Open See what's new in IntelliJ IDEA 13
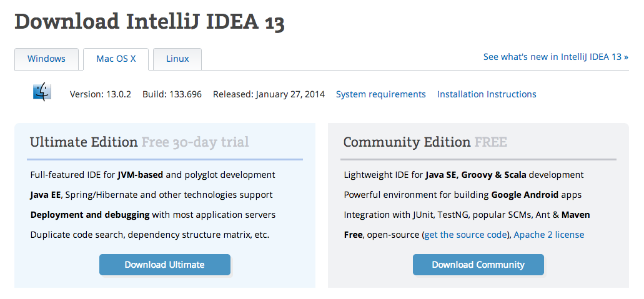 (556, 57)
